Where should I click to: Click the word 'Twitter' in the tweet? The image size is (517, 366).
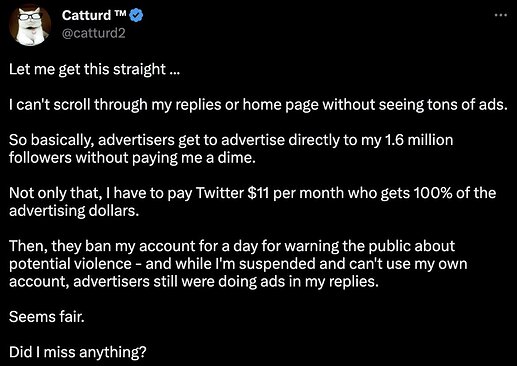click(x=220, y=193)
